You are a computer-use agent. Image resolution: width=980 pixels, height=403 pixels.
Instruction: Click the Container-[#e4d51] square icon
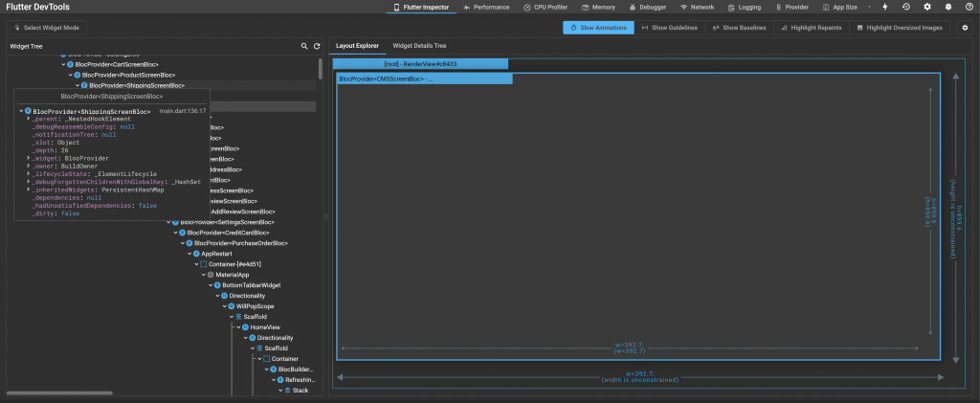pos(203,264)
